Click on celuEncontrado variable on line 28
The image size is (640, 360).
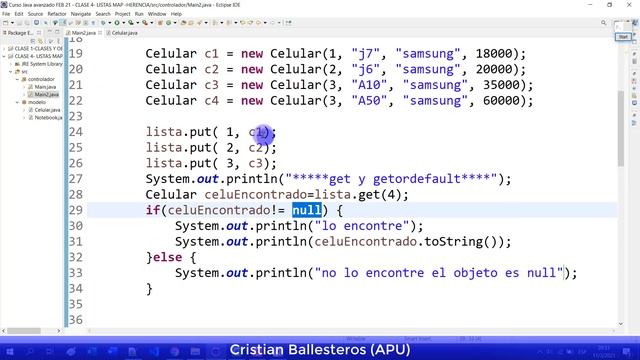(256, 195)
